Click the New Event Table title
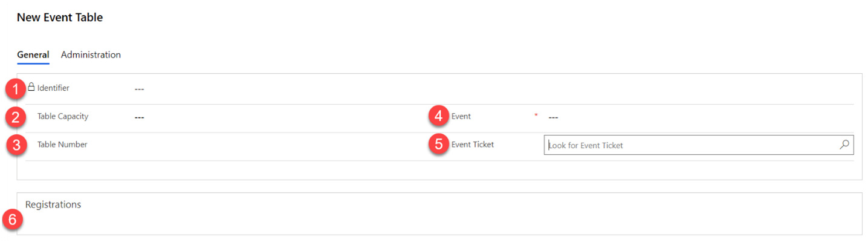Viewport: 868px width, 242px height. pyautogui.click(x=60, y=18)
